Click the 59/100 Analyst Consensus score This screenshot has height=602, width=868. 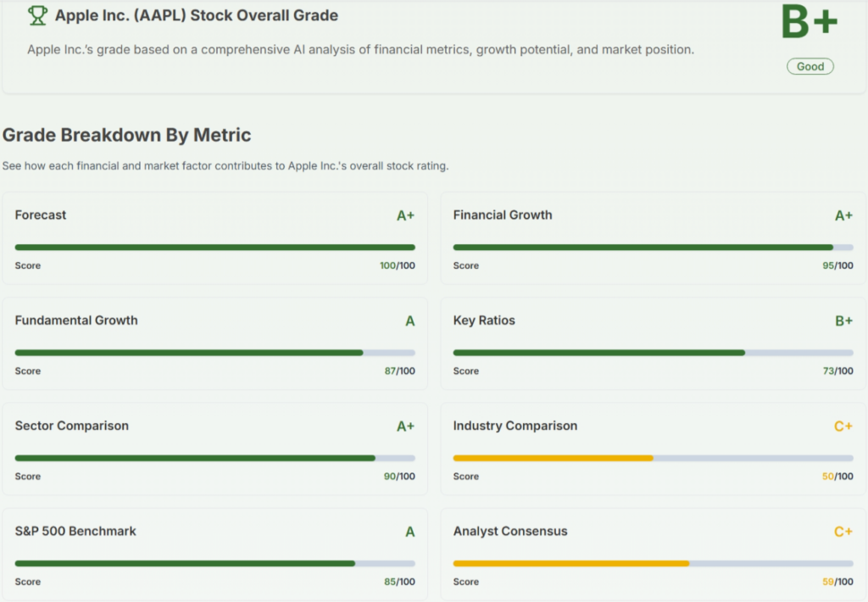tap(837, 582)
